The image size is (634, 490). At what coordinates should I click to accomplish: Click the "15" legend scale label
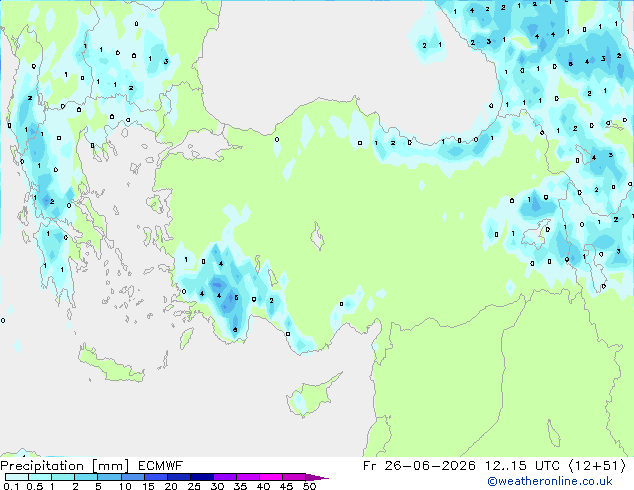coord(148,486)
